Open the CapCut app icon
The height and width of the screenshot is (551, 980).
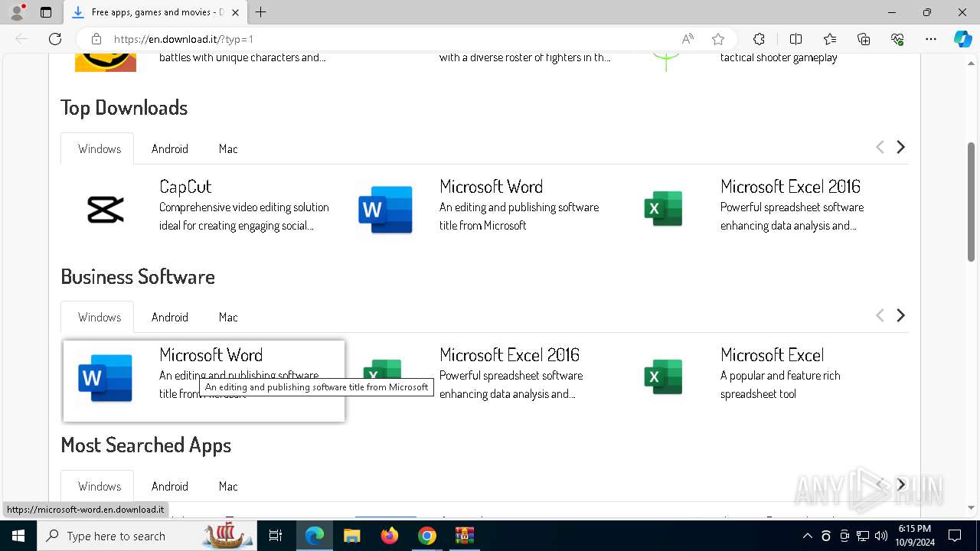pos(106,209)
